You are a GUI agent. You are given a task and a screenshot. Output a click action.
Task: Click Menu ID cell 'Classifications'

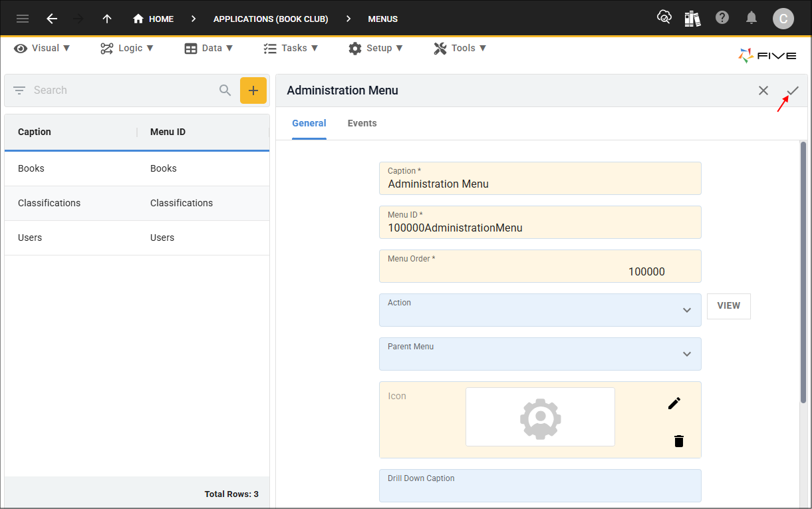182,203
